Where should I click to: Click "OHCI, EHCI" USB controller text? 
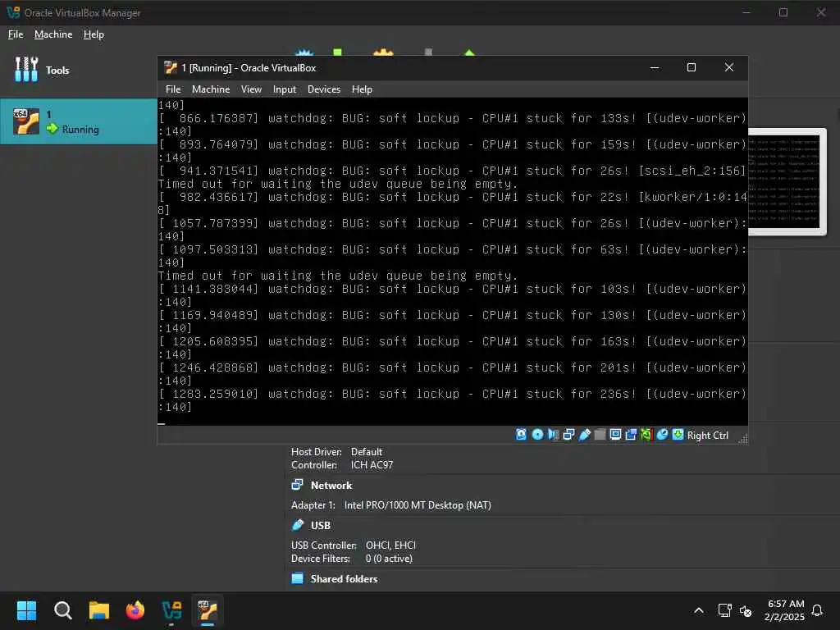pyautogui.click(x=390, y=546)
